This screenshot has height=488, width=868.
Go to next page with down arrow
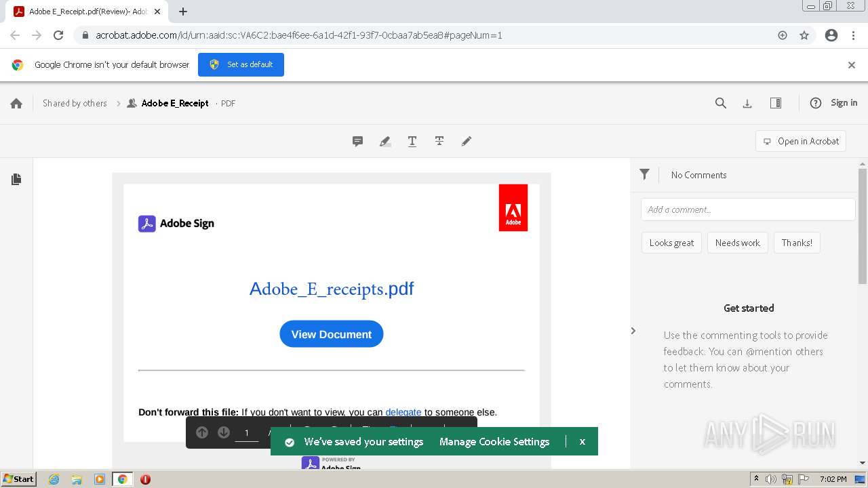pos(224,432)
